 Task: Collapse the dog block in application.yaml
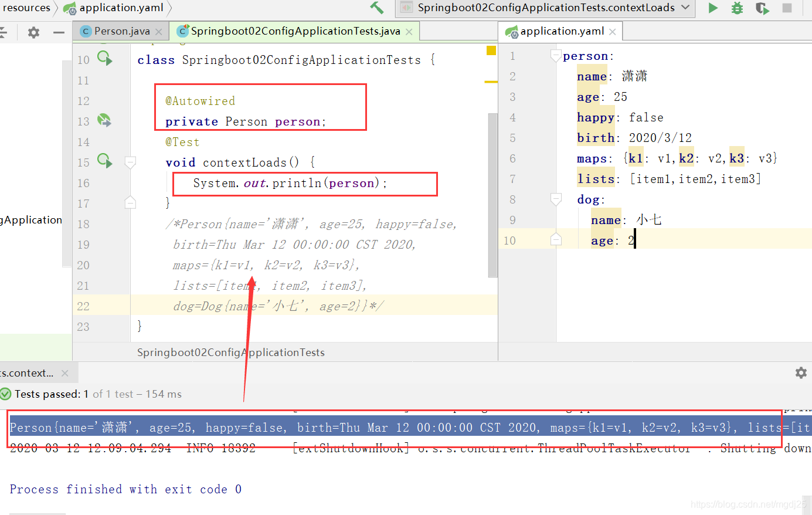click(x=556, y=199)
